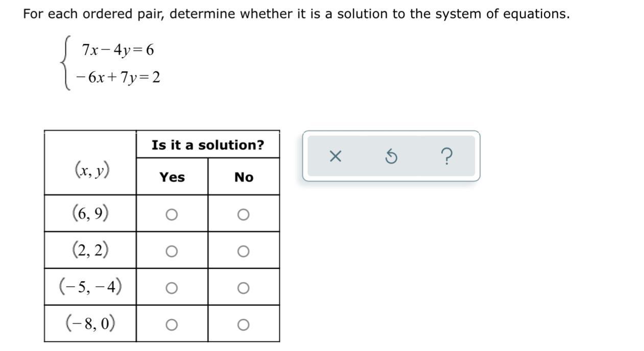Pick Yes for pair (−8, 0)

click(172, 325)
